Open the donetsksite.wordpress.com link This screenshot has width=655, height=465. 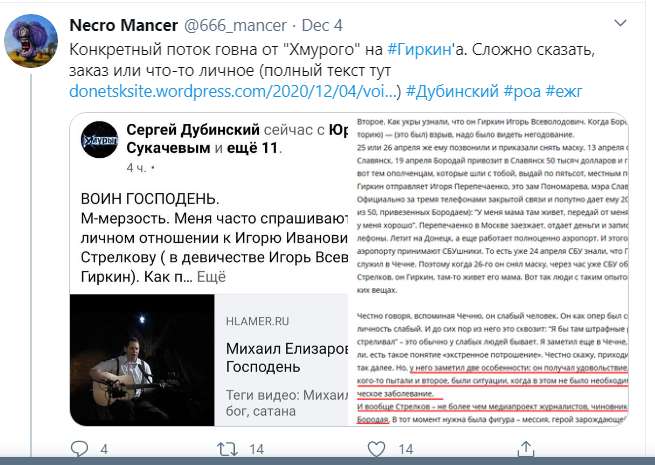tap(232, 91)
